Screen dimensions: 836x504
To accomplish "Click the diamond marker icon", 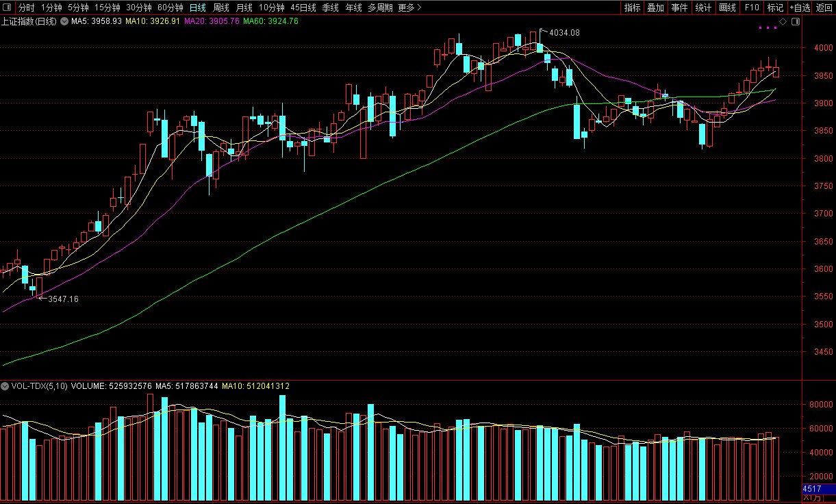I will click(784, 22).
